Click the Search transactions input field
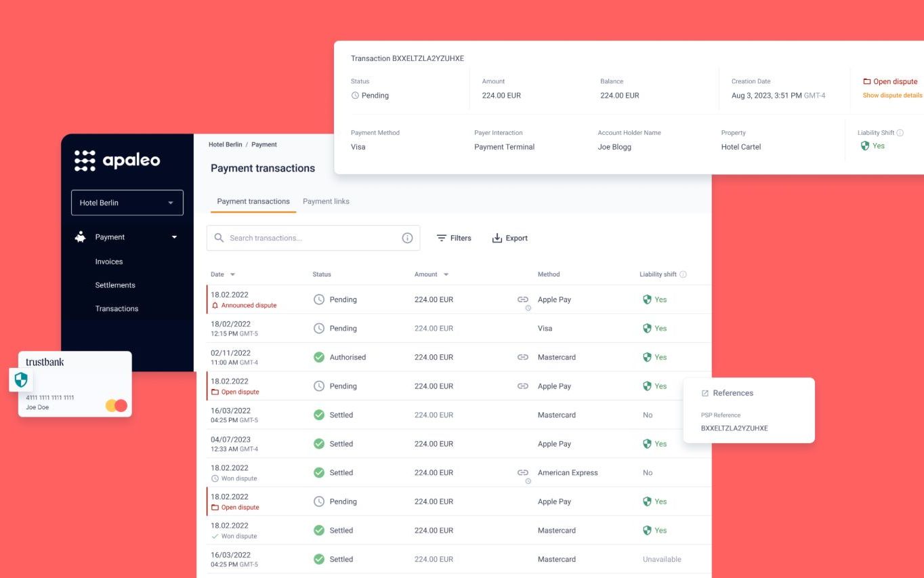Screen dimensions: 924x578 pos(313,238)
